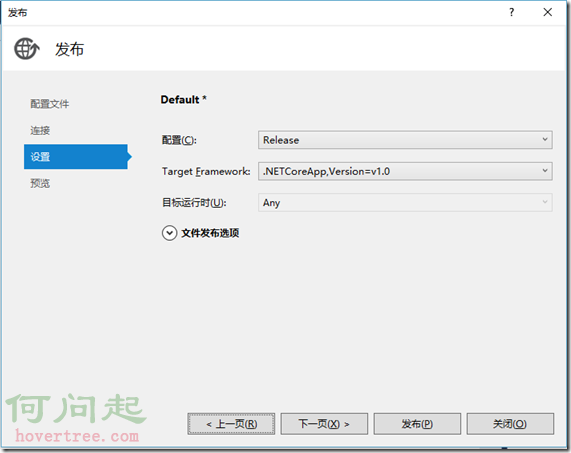Switch to the 连接 step
Image resolution: width=571 pixels, height=453 pixels.
click(40, 130)
